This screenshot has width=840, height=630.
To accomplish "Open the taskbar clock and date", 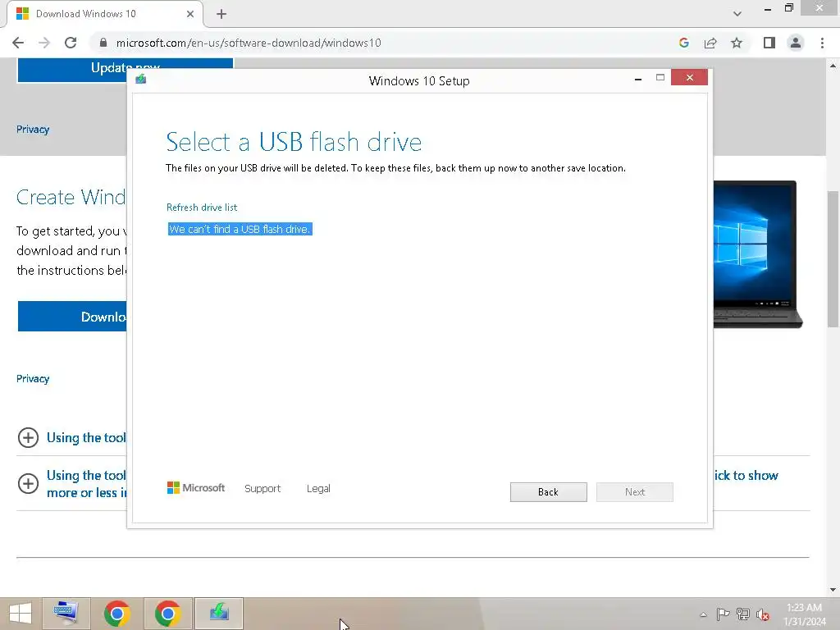I will [805, 614].
